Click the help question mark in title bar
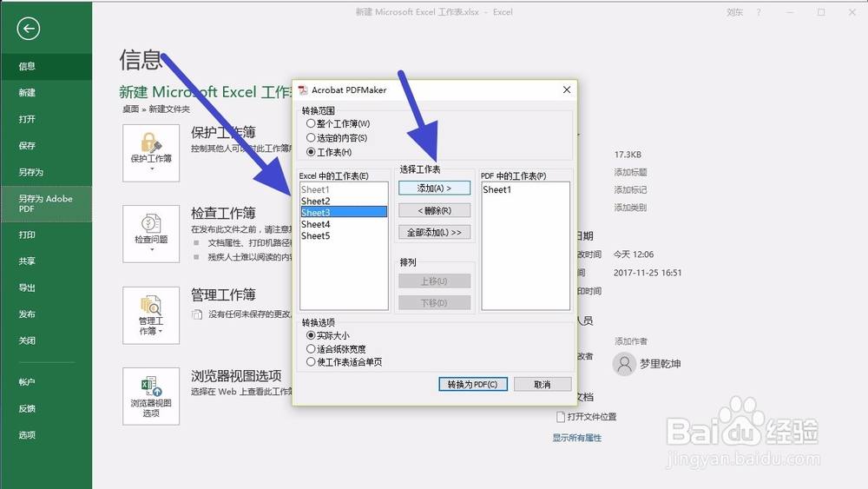 pos(759,12)
